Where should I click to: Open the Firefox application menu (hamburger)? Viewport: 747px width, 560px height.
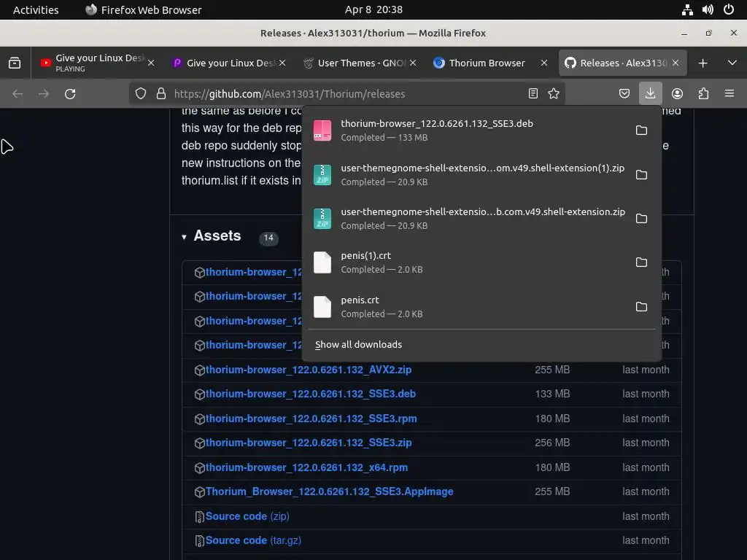[x=729, y=93]
